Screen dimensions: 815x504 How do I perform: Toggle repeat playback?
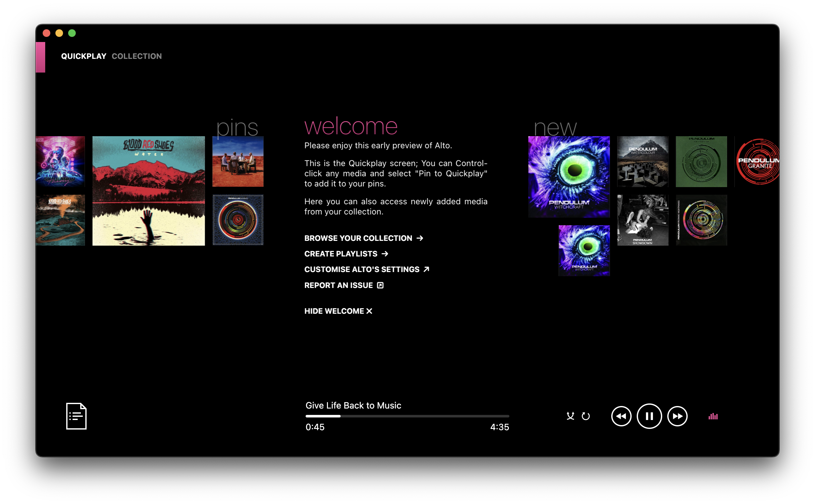tap(585, 416)
